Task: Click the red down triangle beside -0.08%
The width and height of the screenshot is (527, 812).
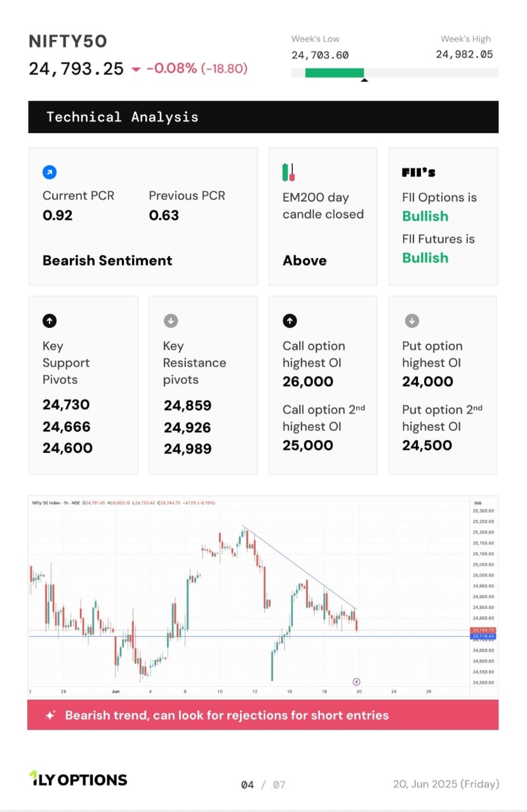Action: tap(136, 69)
